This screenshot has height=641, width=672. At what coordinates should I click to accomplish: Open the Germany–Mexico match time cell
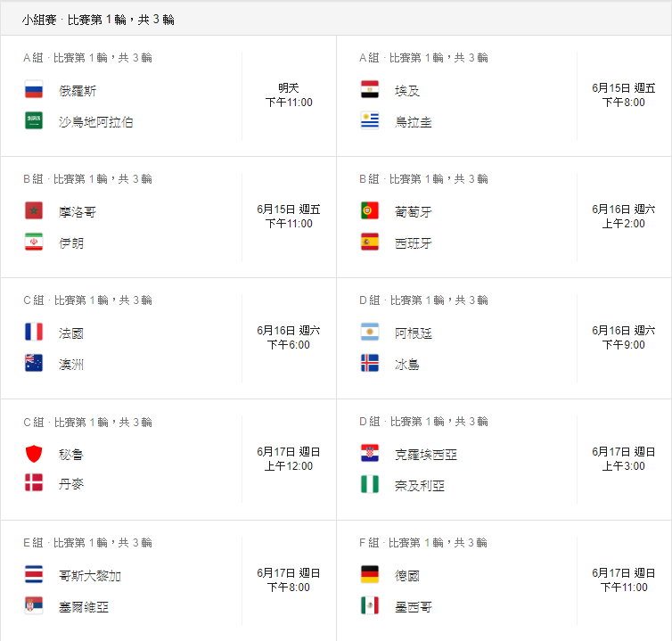click(624, 580)
